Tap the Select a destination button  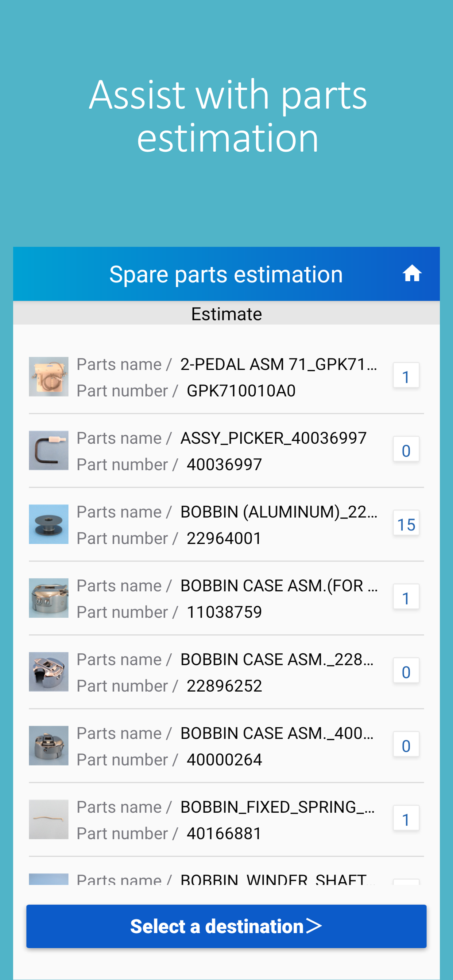226,926
